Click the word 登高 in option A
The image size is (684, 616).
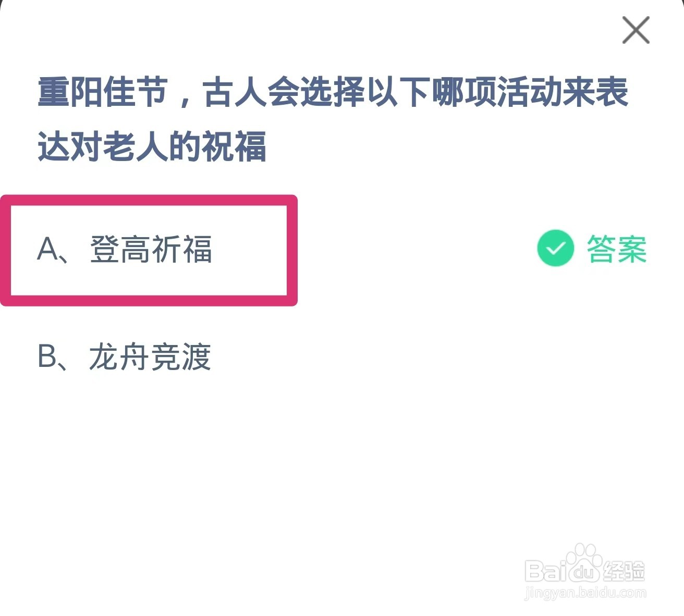click(120, 249)
